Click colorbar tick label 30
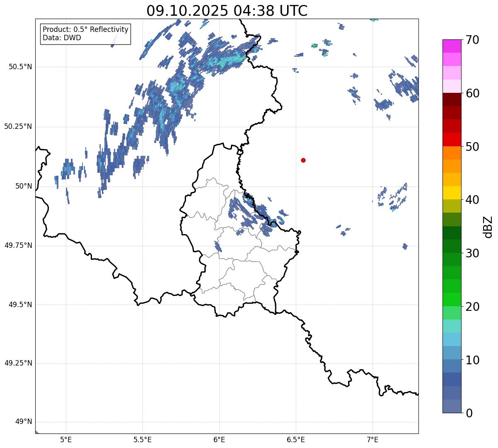The height and width of the screenshot is (448, 498). (472, 253)
